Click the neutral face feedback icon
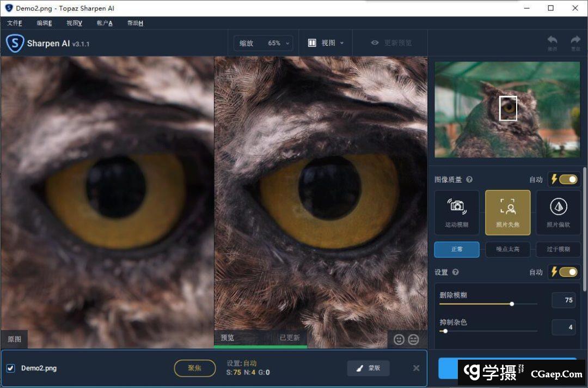Image resolution: width=588 pixels, height=388 pixels. (x=413, y=339)
